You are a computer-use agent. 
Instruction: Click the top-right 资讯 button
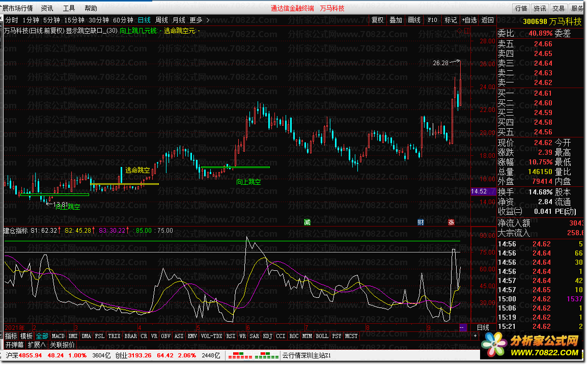[x=540, y=8]
